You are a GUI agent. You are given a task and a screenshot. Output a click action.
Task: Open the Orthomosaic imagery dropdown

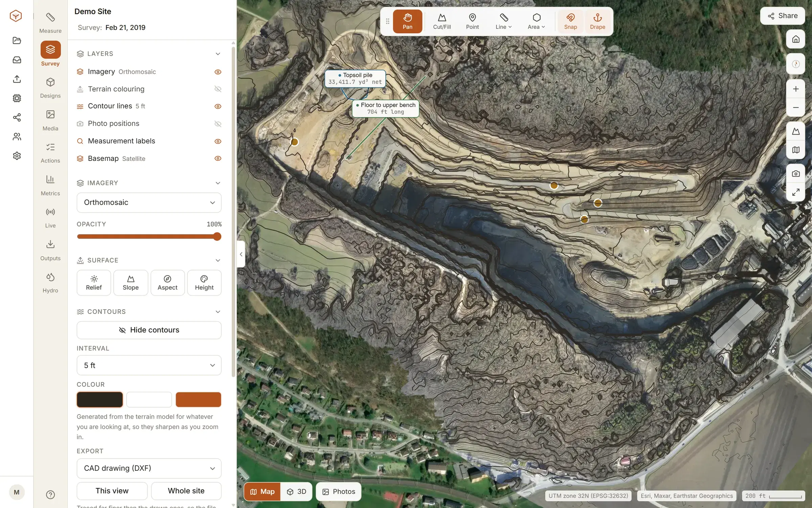point(149,203)
